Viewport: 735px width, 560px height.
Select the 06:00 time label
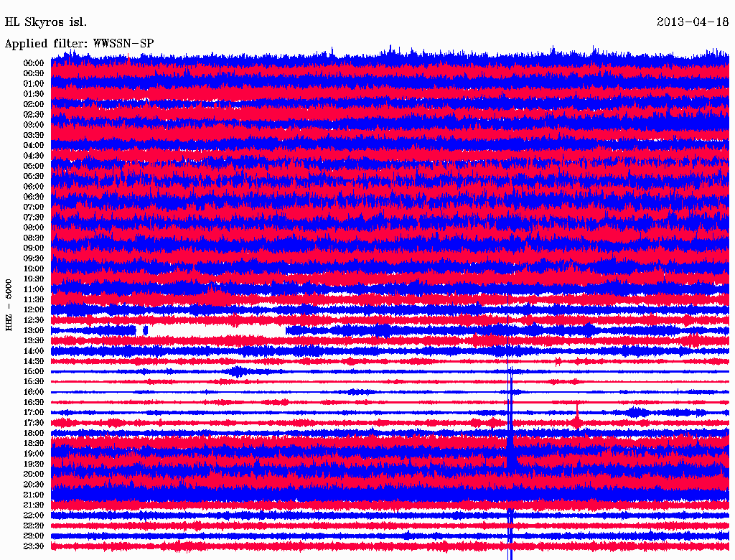click(34, 187)
